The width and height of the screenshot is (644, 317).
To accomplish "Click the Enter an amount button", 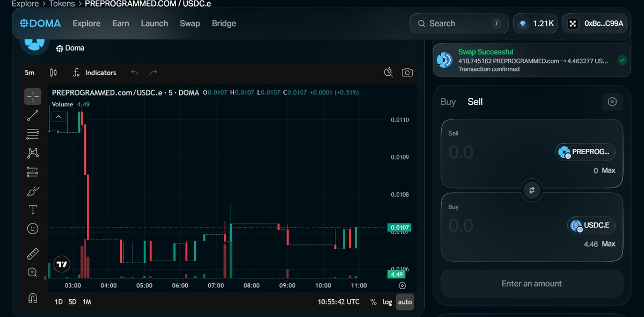I will (x=532, y=284).
